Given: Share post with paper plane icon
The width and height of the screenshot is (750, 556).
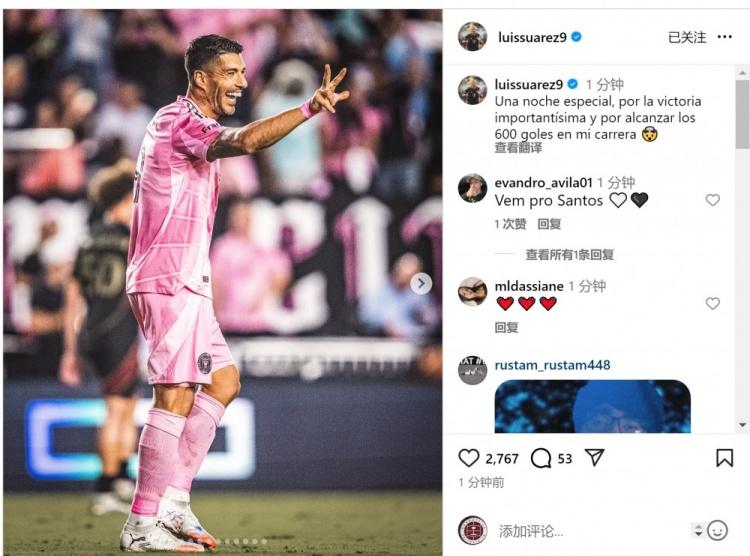Looking at the screenshot, I should coord(595,457).
